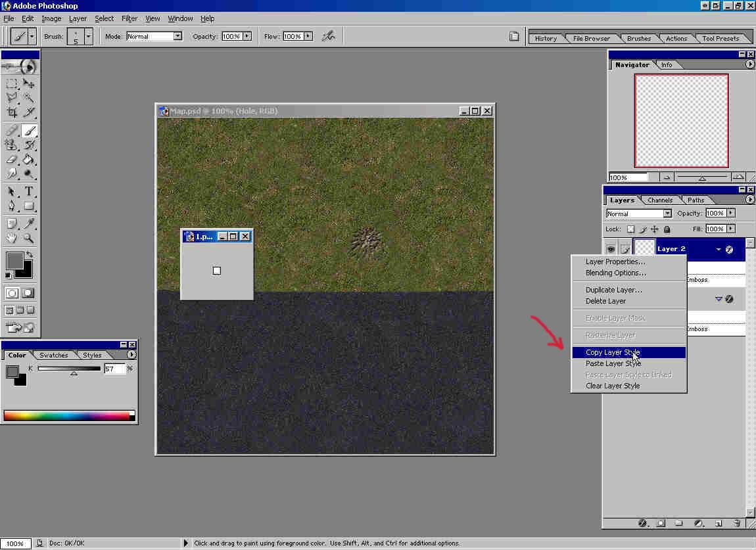Select the Rectangular Marquee tool
756x550 pixels.
click(12, 83)
